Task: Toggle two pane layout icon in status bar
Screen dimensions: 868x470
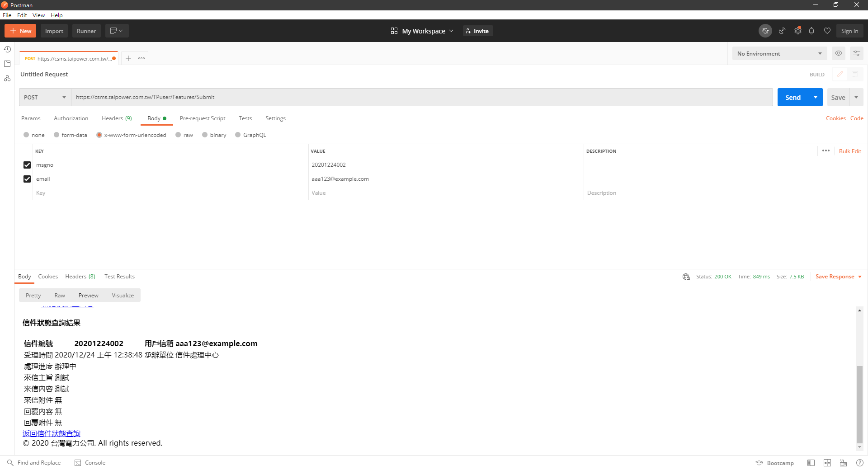Action: click(827, 463)
